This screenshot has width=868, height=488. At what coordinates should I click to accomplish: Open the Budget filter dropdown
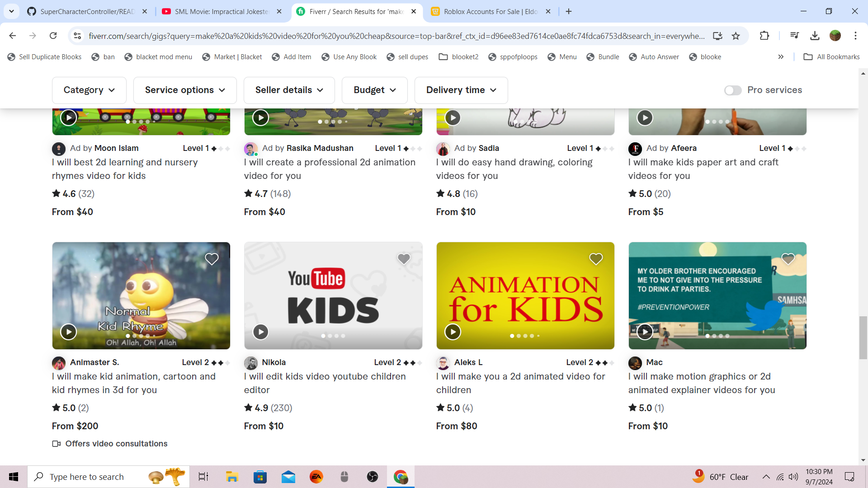[375, 90]
